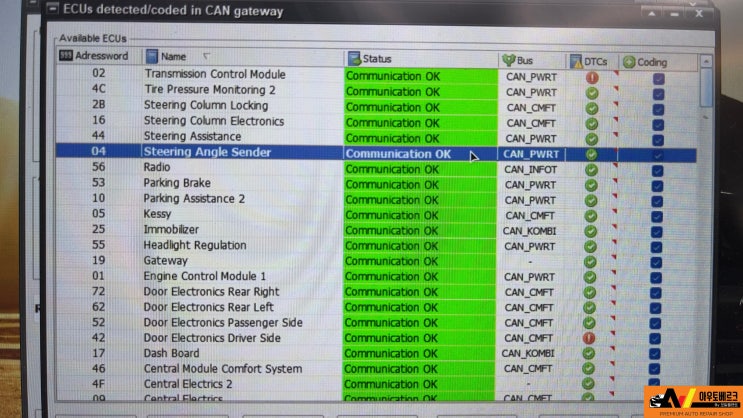Click green DTC check for Engine Control Module 1
The width and height of the screenshot is (743, 418).
pos(590,277)
